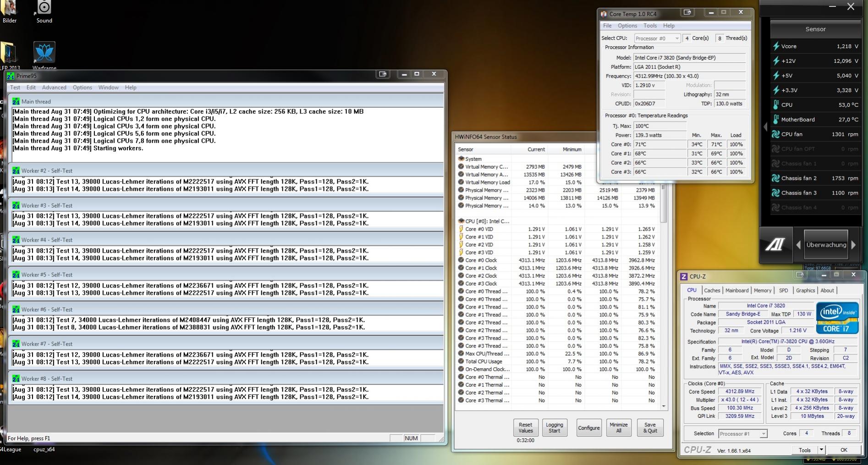
Task: Open the Options menu in Core Temp
Action: pyautogui.click(x=627, y=26)
